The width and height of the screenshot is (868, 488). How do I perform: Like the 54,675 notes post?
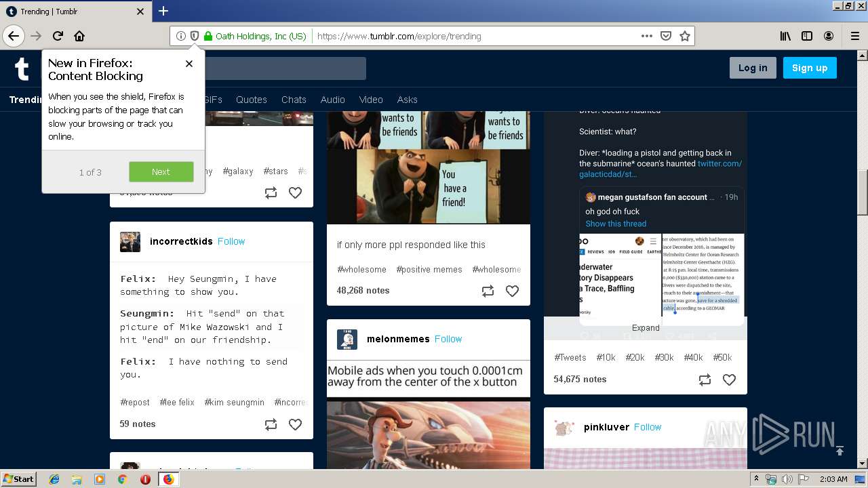[x=729, y=380]
